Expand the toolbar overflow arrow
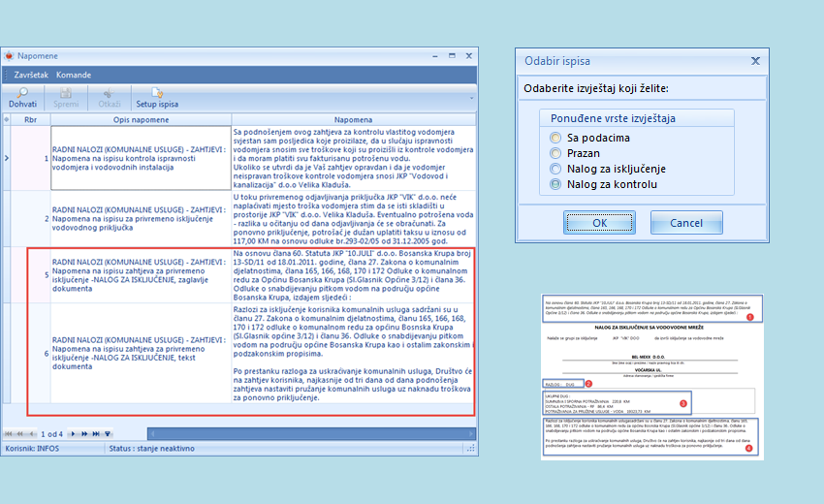Image resolution: width=824 pixels, height=504 pixels. [471, 98]
